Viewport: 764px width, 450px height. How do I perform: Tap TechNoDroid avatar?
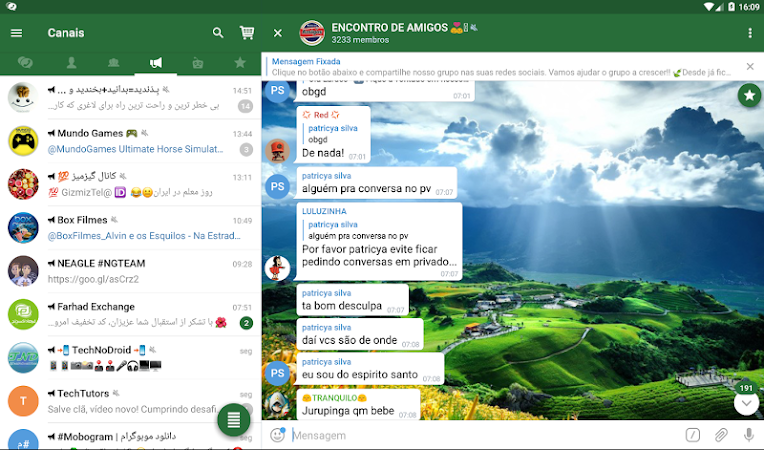(x=23, y=357)
